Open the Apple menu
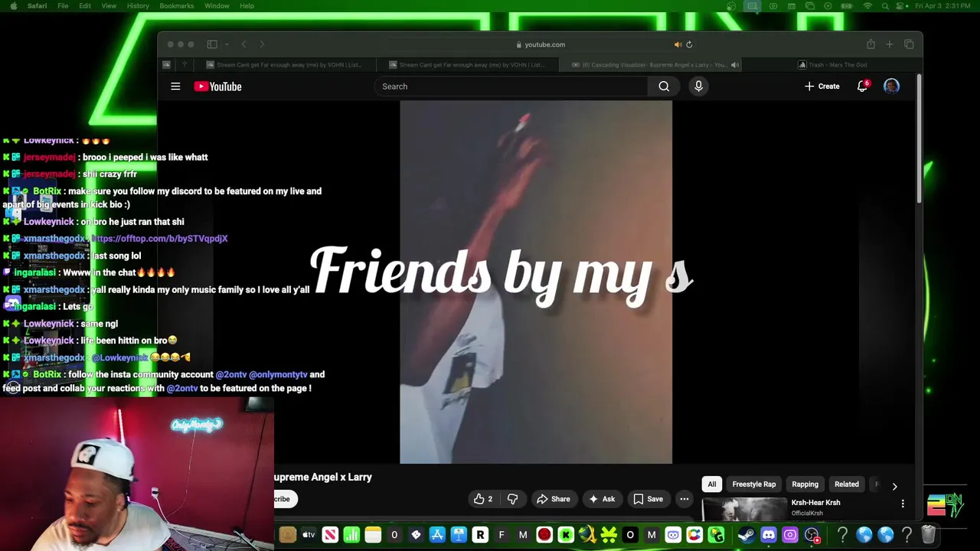This screenshot has width=980, height=551. click(x=13, y=6)
